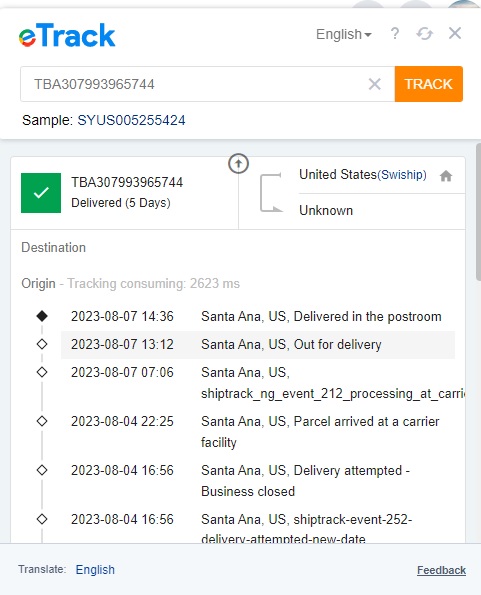This screenshot has width=481, height=595.
Task: Open the Swiship carrier link
Action: (x=402, y=175)
